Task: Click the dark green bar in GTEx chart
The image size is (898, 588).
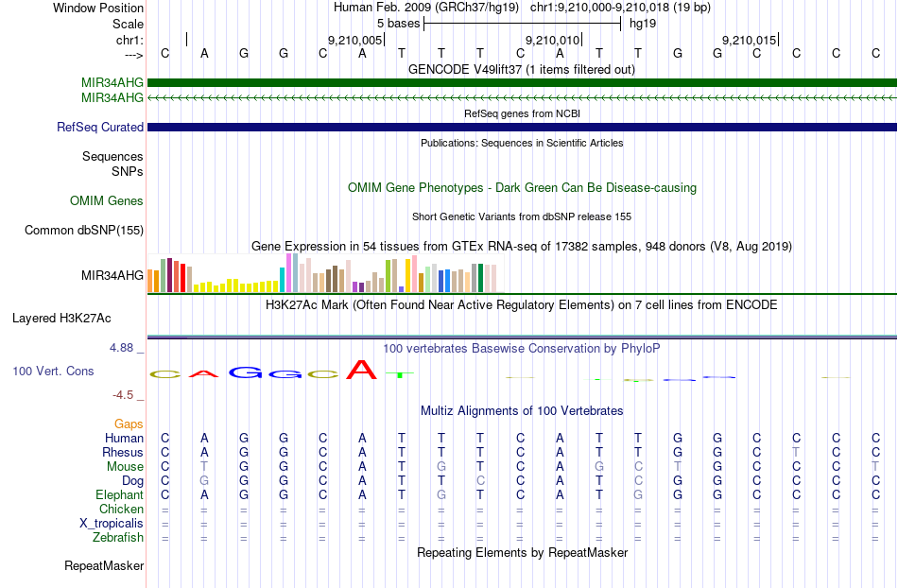Action: pyautogui.click(x=480, y=278)
